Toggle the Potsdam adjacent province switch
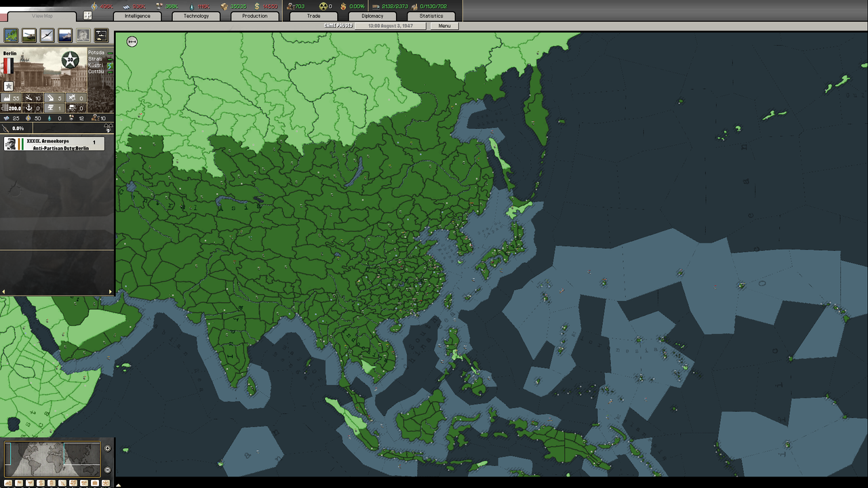 pyautogui.click(x=110, y=53)
